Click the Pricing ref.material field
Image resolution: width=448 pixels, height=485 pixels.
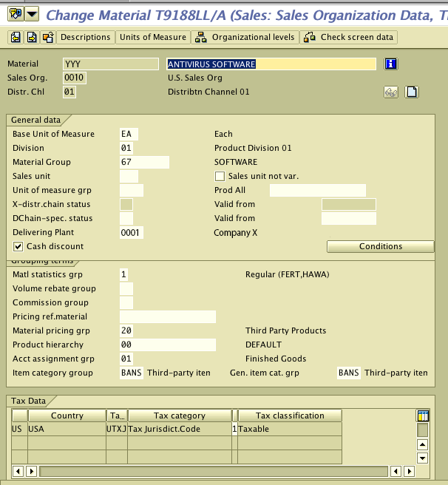coord(168,316)
